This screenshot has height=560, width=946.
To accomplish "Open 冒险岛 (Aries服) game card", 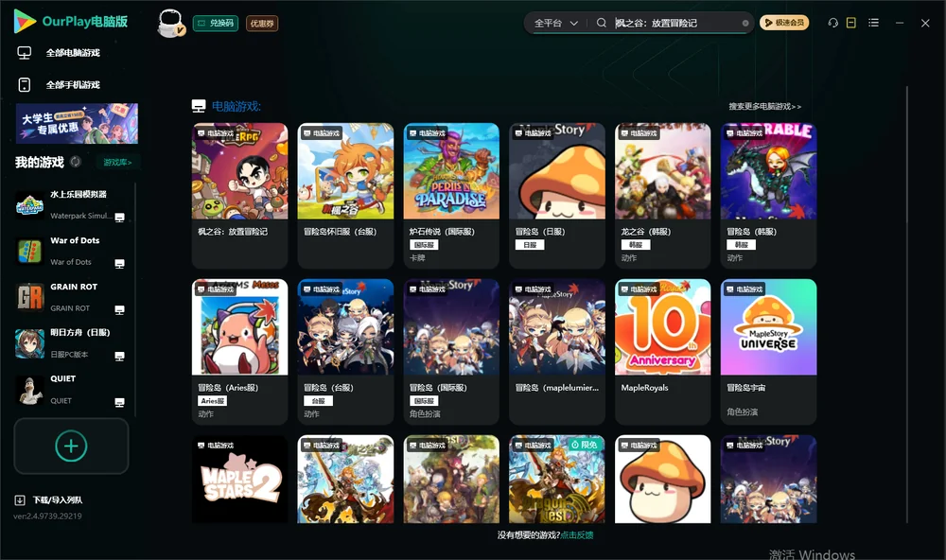I will (x=239, y=352).
